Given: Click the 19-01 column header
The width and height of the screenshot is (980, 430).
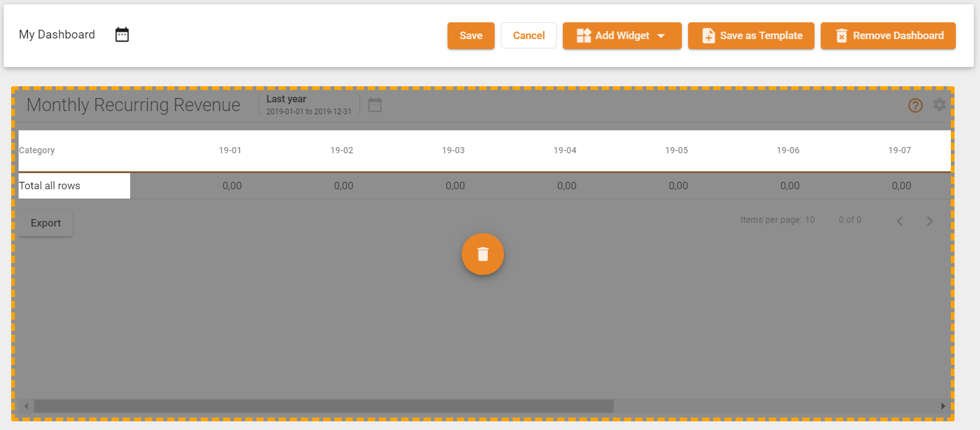Looking at the screenshot, I should pos(230,150).
